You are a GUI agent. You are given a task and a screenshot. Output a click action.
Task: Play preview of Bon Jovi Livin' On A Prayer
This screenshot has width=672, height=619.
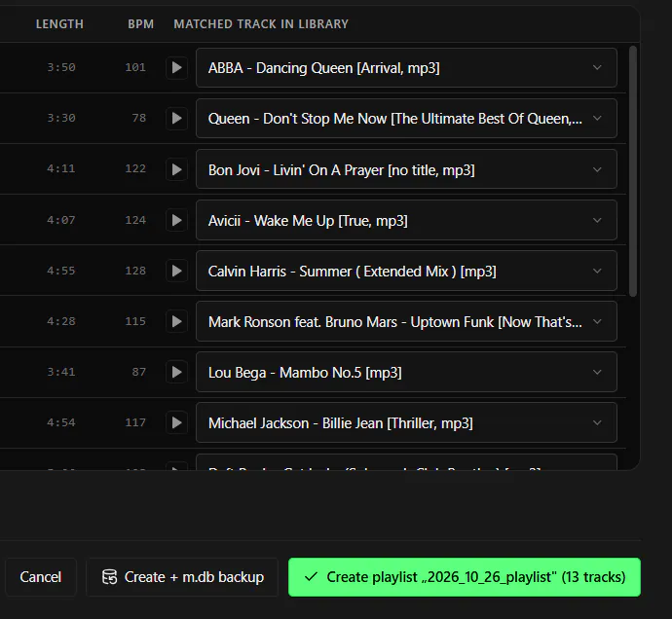[176, 169]
